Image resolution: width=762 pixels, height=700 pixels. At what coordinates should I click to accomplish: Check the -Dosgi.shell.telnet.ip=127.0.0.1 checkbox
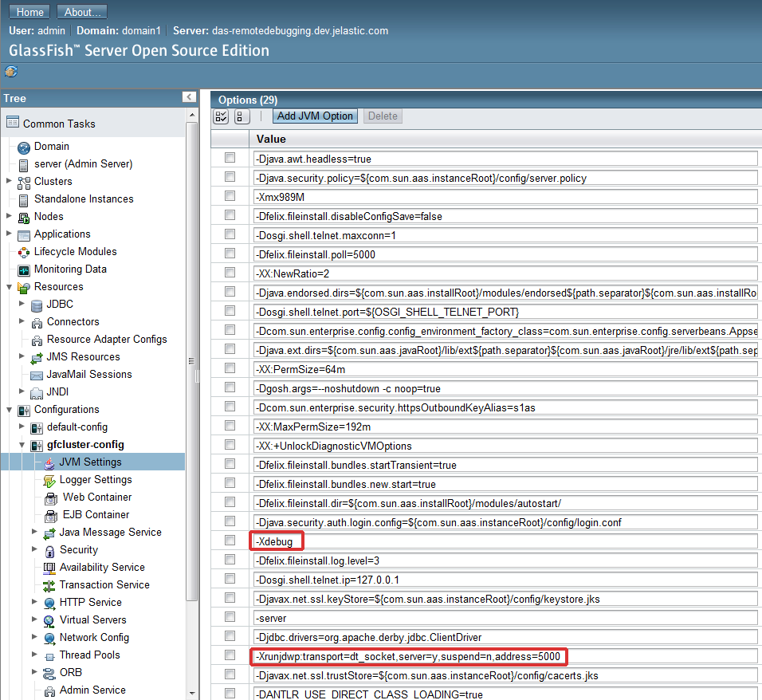(x=230, y=579)
